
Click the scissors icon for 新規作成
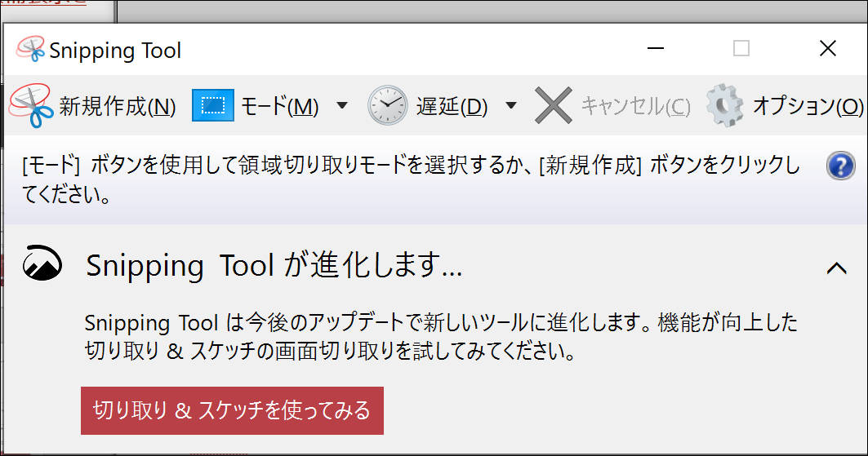click(31, 105)
